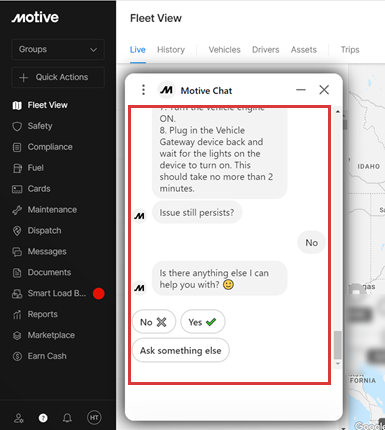Click the Reports chart icon
The image size is (385, 430).
[17, 315]
